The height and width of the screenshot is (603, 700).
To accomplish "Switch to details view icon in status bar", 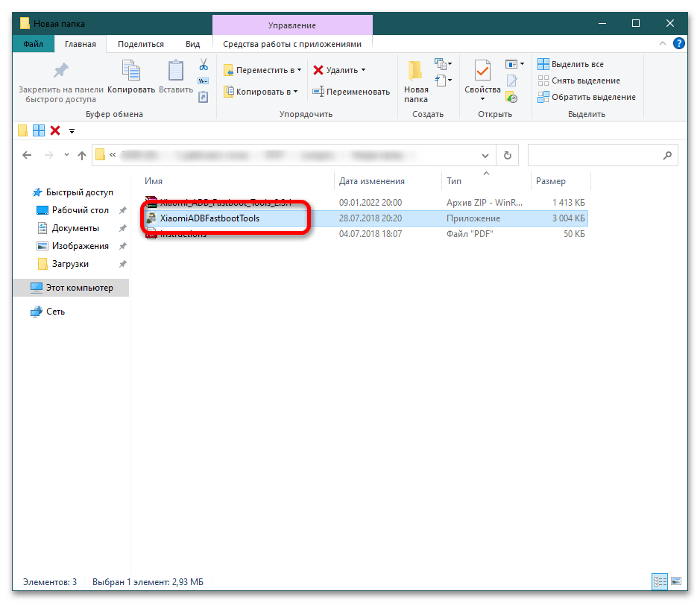I will pos(660,581).
